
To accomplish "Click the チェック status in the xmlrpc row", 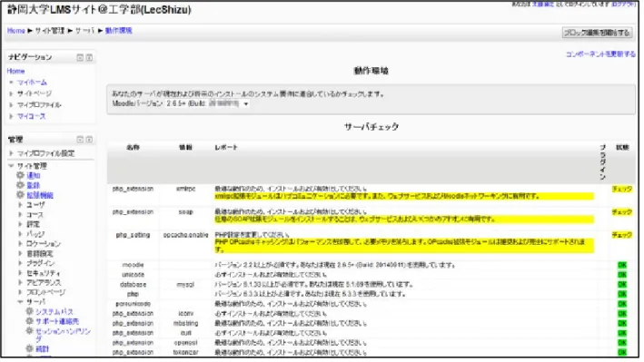I will (x=622, y=189).
